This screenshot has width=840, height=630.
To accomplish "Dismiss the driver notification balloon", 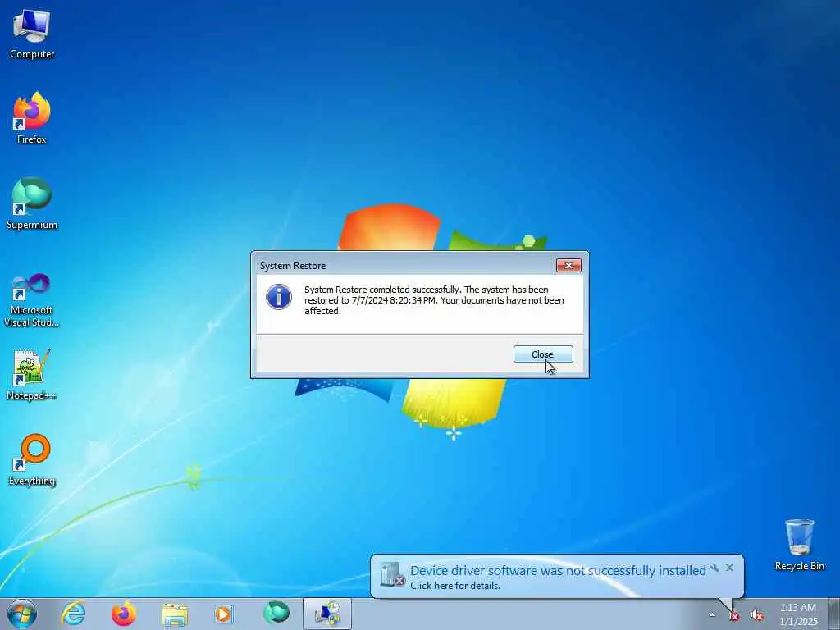I will click(729, 568).
